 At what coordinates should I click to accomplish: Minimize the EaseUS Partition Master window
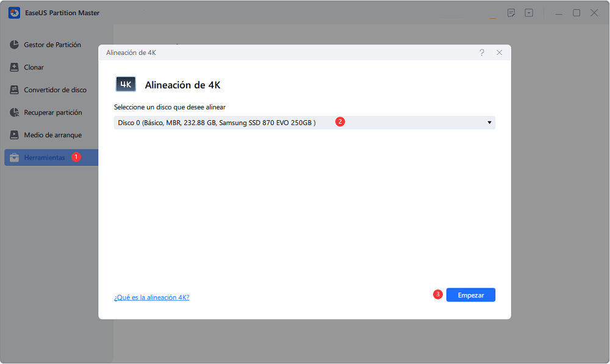click(559, 13)
